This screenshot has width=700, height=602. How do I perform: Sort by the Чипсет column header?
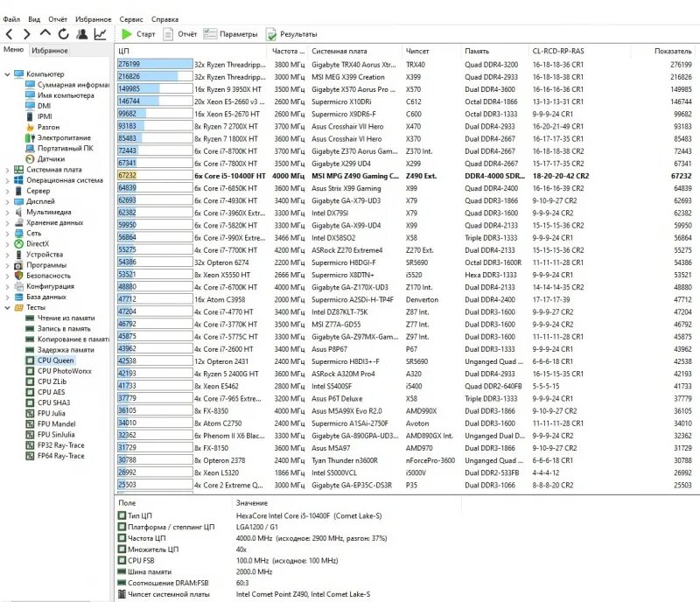(431, 52)
